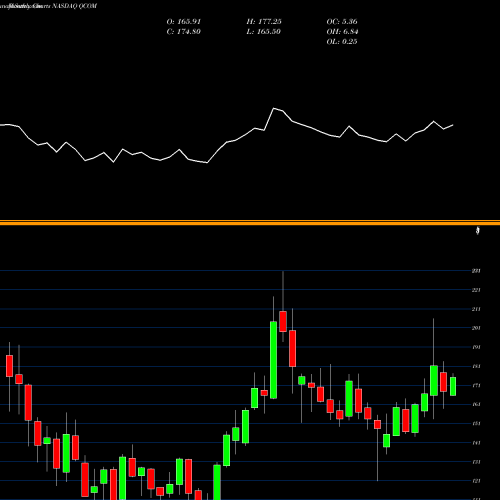500x500 pixels.
Task: Click the 221 price axis label
Action: coord(476,290)
